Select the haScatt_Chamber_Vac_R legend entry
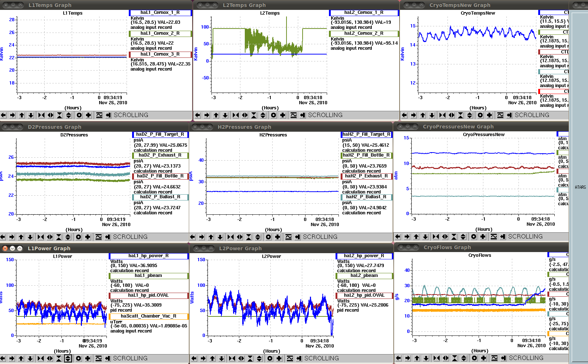The height and width of the screenshot is (364, 588). [x=149, y=316]
